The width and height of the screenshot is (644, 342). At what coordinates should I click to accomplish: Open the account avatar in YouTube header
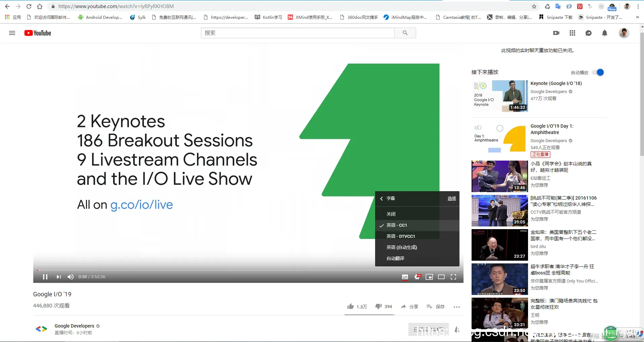coord(624,33)
